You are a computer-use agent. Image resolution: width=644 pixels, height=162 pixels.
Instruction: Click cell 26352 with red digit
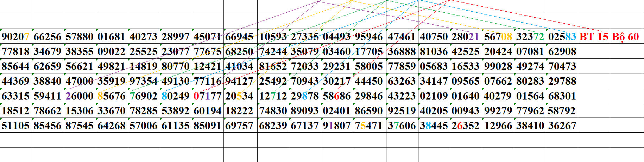[466, 126]
